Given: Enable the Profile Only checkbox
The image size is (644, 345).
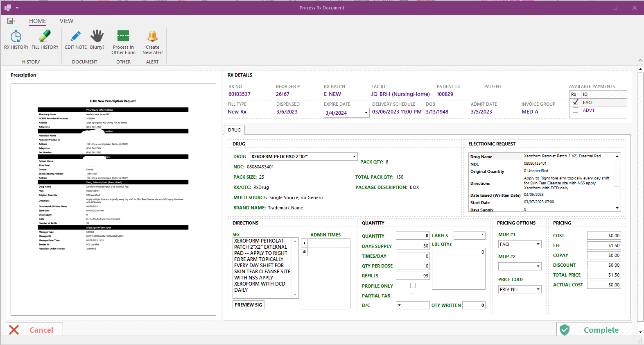Looking at the screenshot, I should (413, 286).
